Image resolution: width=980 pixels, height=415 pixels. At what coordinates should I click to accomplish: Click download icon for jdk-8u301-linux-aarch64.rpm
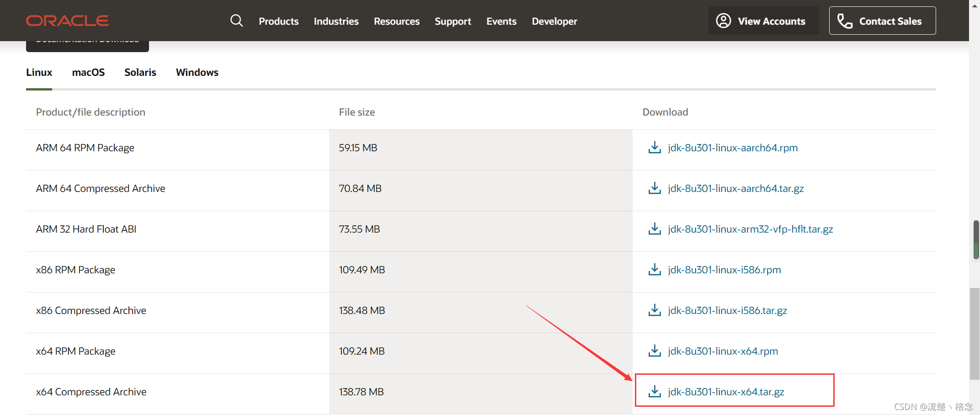click(655, 148)
